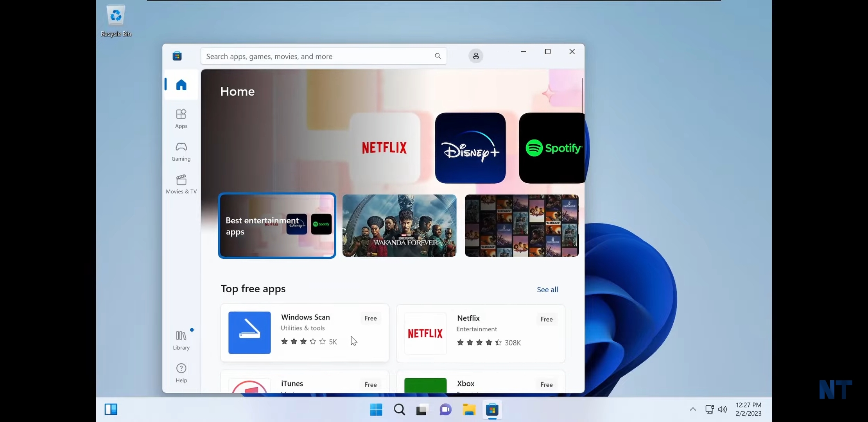The width and height of the screenshot is (868, 422).
Task: Click Free button for Windows Scan
Action: point(370,318)
